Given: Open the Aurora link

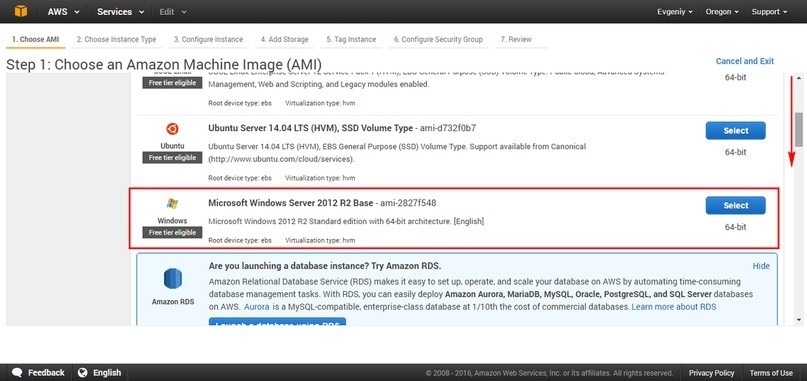Looking at the screenshot, I should click(256, 307).
